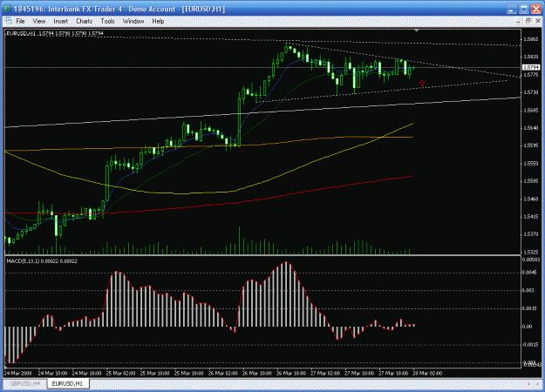Click the 1.5325 price axis label
Image resolution: width=545 pixels, height=392 pixels.
tap(531, 252)
